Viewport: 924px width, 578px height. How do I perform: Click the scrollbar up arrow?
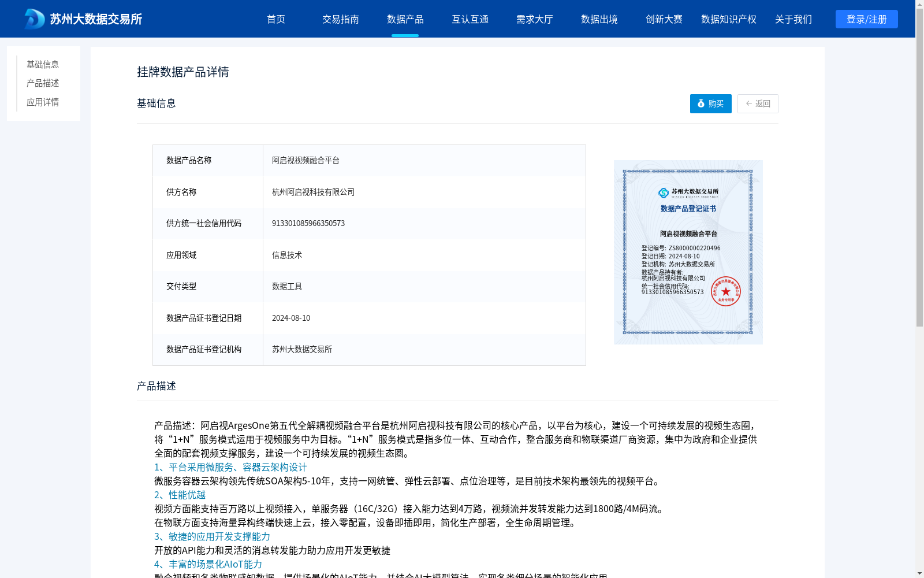point(919,4)
